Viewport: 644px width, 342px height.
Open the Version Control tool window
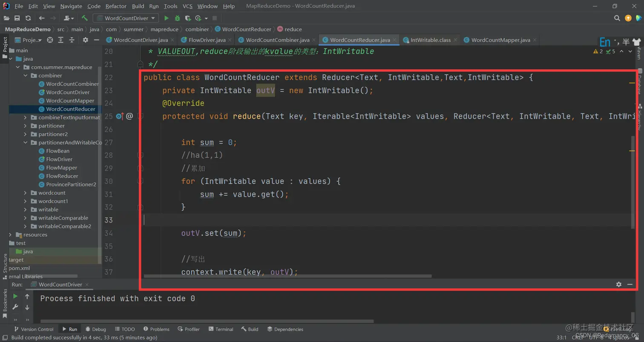[x=34, y=329]
